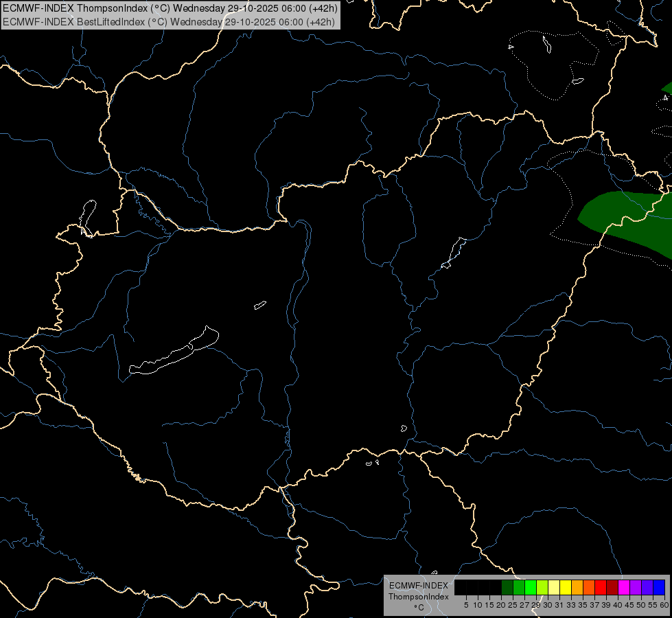
Task: Pick the lime 29-30 legend swatch
Action: tap(542, 587)
